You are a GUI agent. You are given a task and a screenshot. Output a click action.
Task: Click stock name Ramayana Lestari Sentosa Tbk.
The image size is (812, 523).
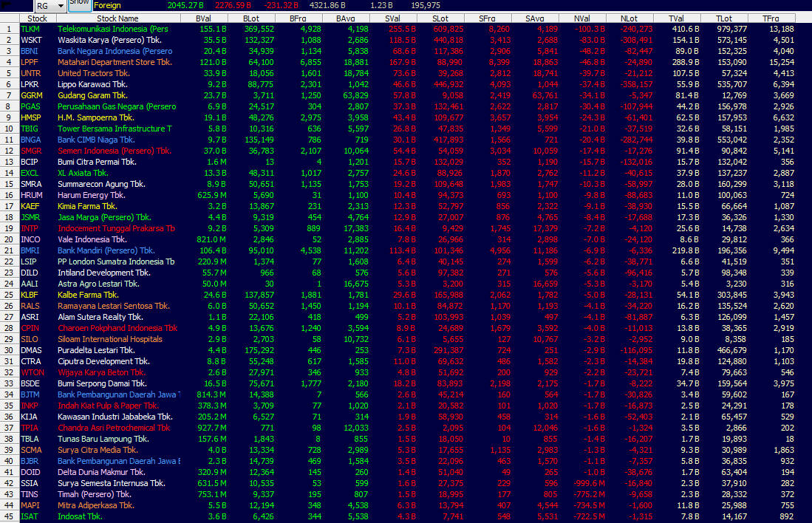point(114,306)
